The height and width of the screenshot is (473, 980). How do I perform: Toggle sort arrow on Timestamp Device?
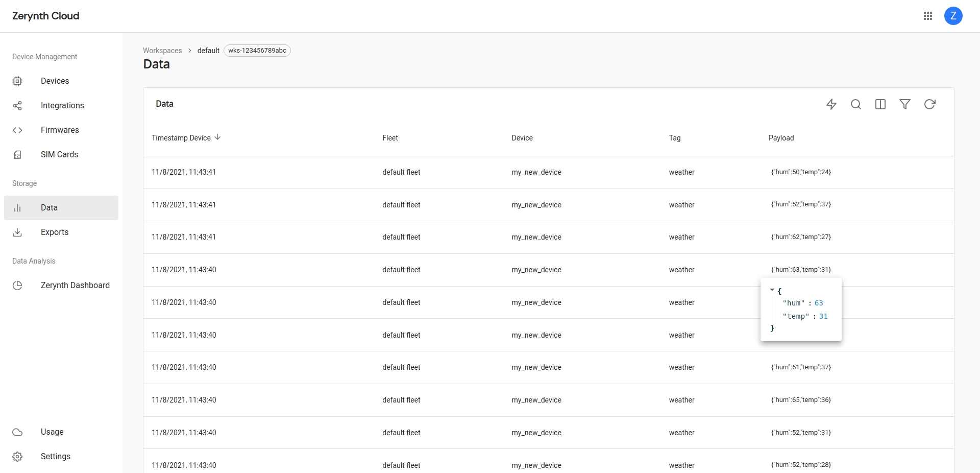pos(217,137)
